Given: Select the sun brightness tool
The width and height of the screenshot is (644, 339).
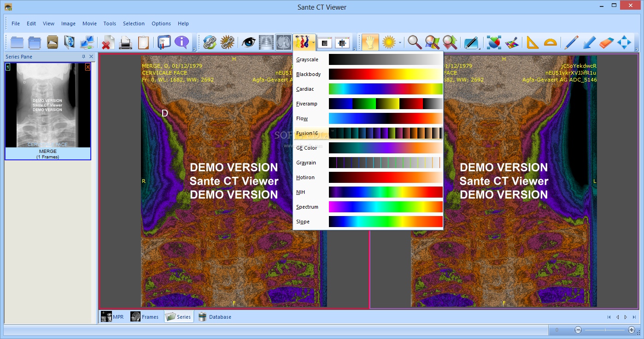Looking at the screenshot, I should click(x=389, y=42).
